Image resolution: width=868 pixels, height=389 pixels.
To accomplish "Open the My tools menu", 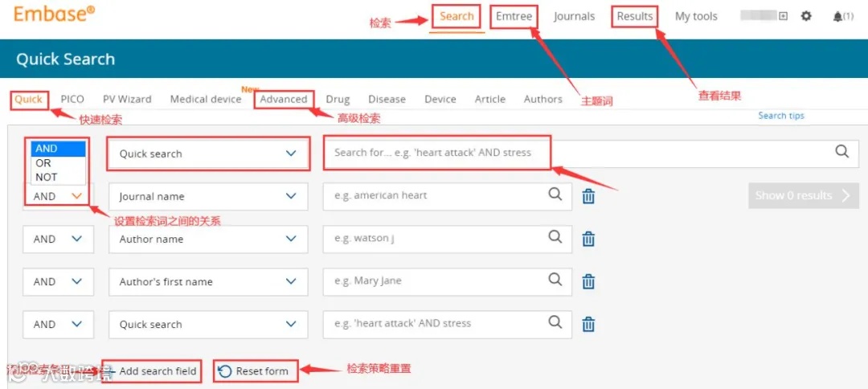I will (696, 16).
